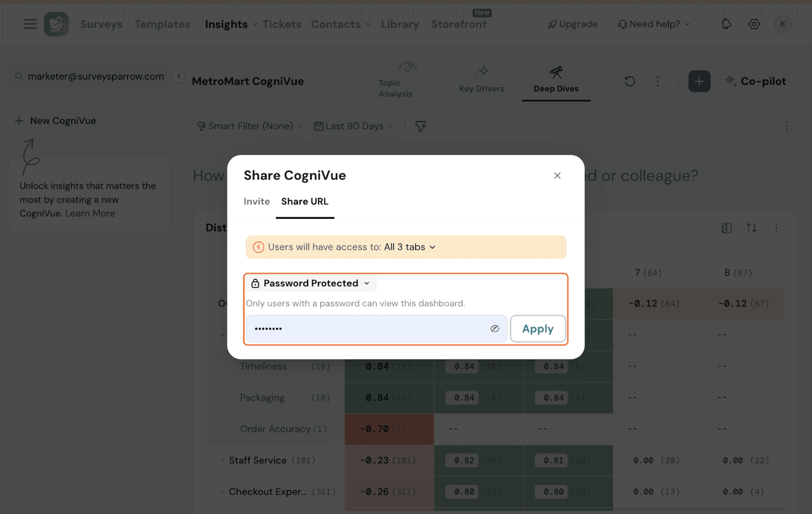Screen dimensions: 812x514
Task: Click the Learn More link
Action: click(90, 214)
